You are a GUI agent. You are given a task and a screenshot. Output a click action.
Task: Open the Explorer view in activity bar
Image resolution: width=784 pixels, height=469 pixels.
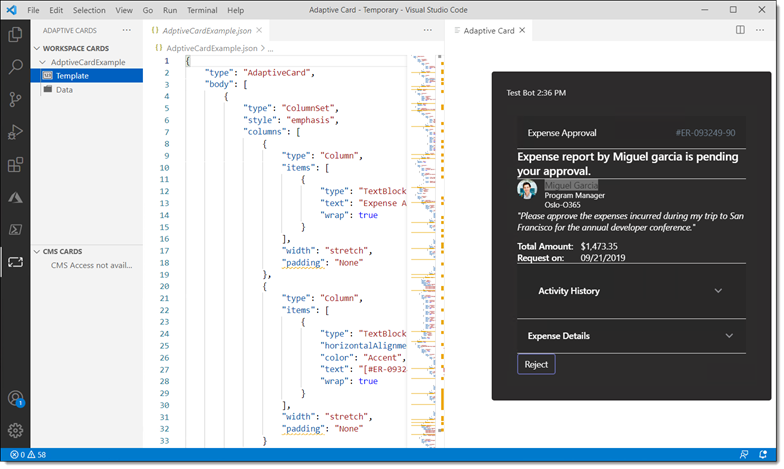(x=15, y=35)
